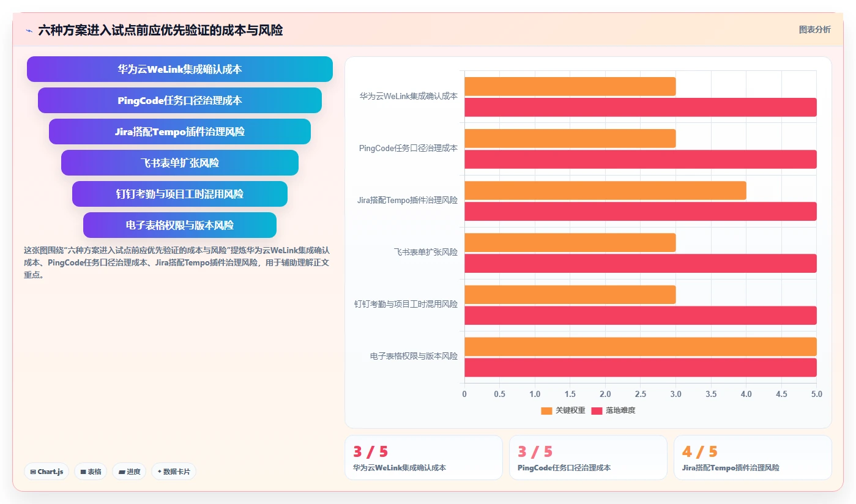Click chart axis label 华为云WeLink集成确认成本
The height and width of the screenshot is (504, 856).
[x=408, y=97]
